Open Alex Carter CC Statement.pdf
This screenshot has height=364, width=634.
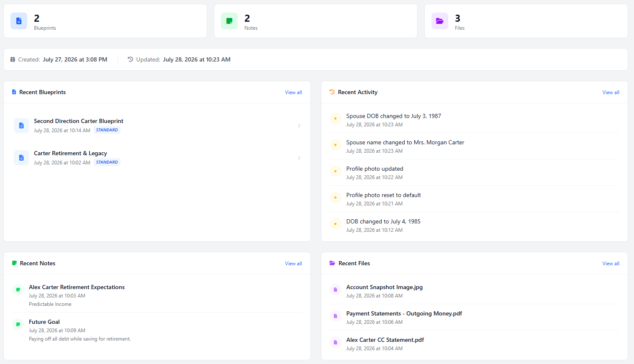[x=385, y=340]
